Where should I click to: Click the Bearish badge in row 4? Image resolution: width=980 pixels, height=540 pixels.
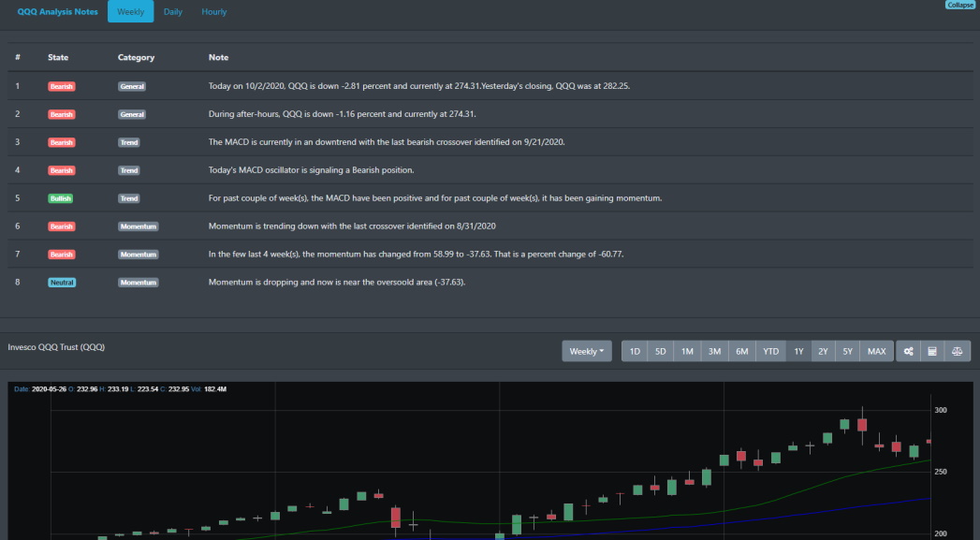[62, 170]
